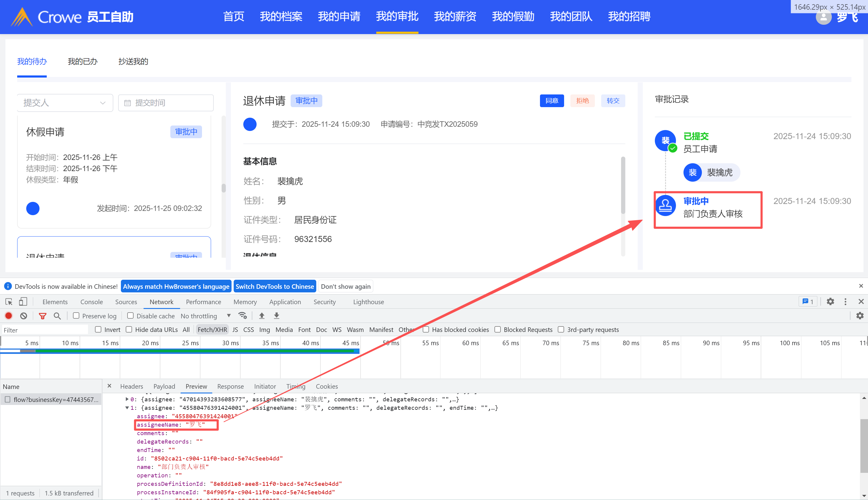Click the clear network log icon
This screenshot has height=500, width=868.
pyautogui.click(x=24, y=316)
